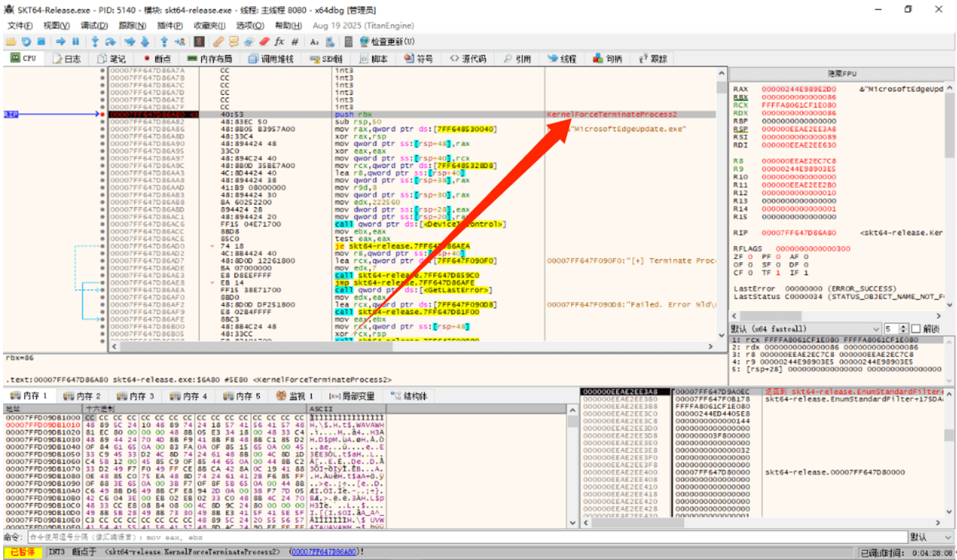The height and width of the screenshot is (560, 957).
Task: Increase the argument count spinner
Action: pyautogui.click(x=903, y=326)
